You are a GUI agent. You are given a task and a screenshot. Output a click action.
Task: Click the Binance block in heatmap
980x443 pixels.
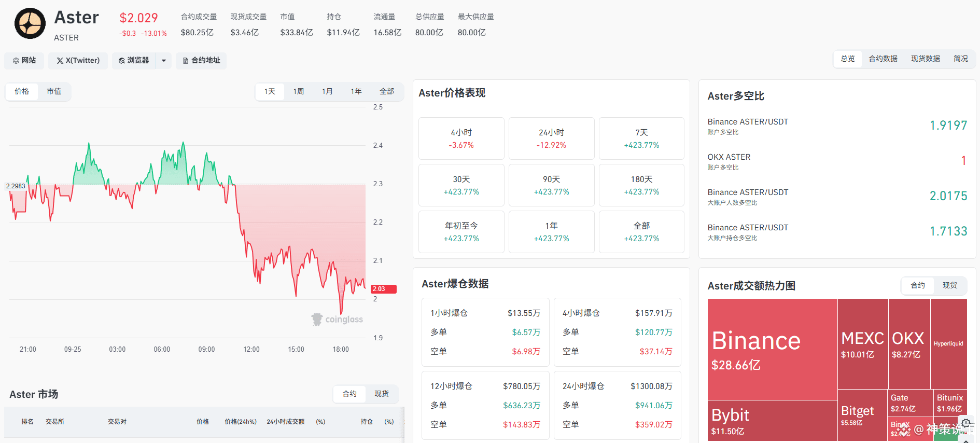point(773,349)
